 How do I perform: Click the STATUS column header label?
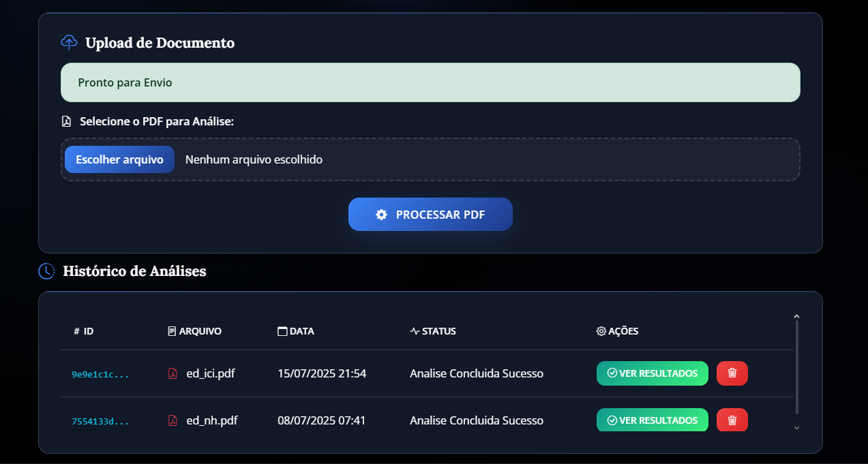point(439,331)
